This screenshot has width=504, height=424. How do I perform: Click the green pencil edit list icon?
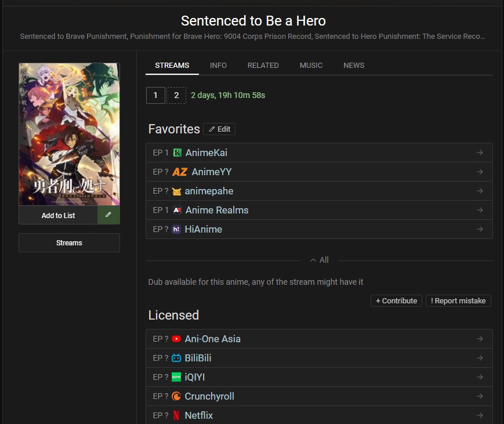[108, 215]
